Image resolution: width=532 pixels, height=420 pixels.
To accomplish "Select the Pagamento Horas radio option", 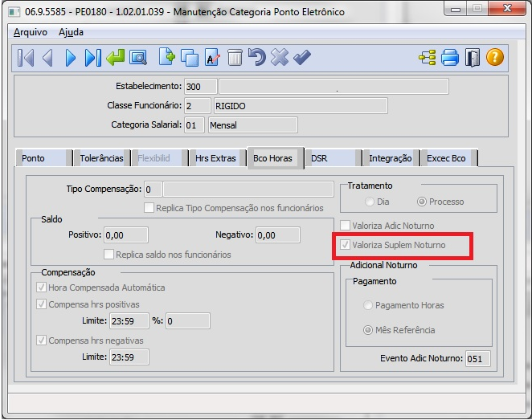I will [368, 305].
